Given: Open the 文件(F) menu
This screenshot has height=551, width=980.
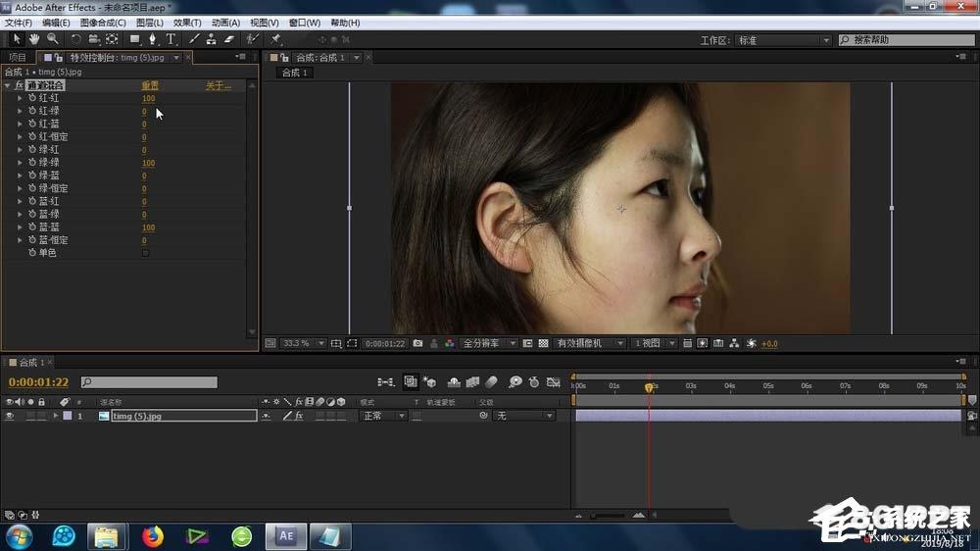Looking at the screenshot, I should point(18,23).
